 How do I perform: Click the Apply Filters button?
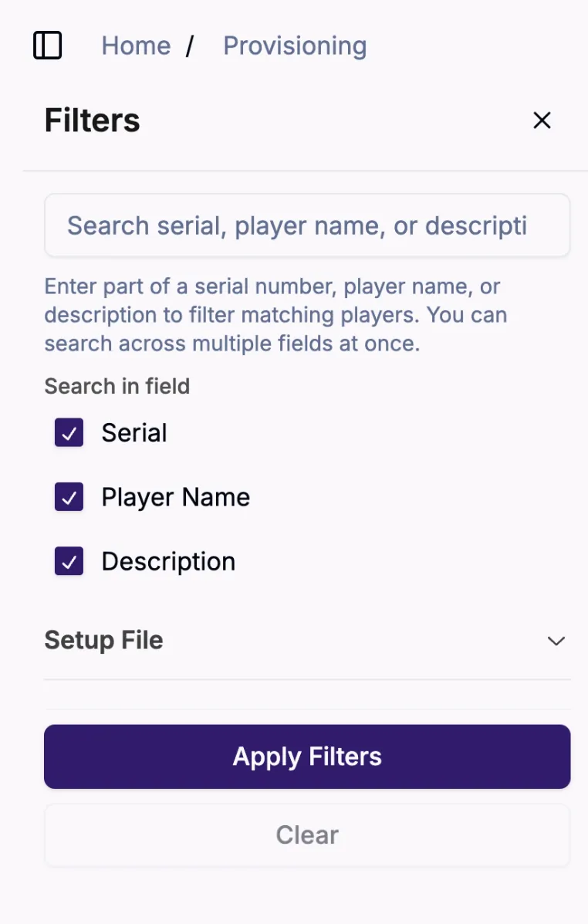click(307, 756)
